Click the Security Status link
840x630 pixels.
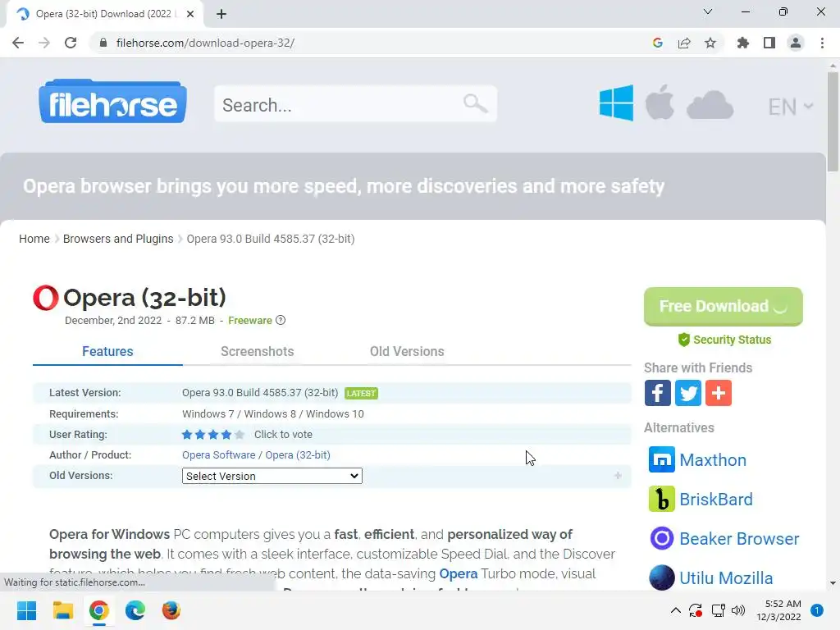(x=724, y=340)
